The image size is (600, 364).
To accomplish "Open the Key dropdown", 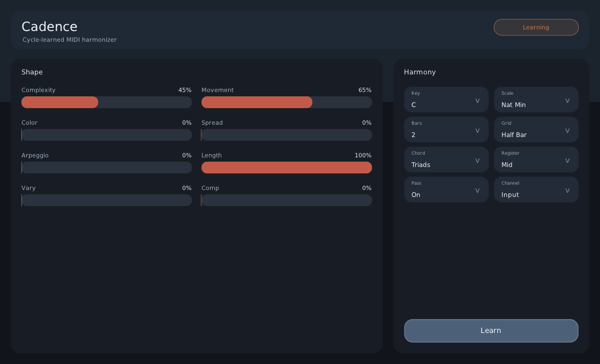I will pos(446,100).
